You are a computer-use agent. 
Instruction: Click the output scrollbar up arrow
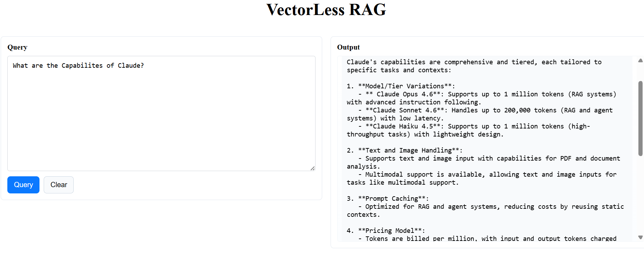[x=640, y=60]
